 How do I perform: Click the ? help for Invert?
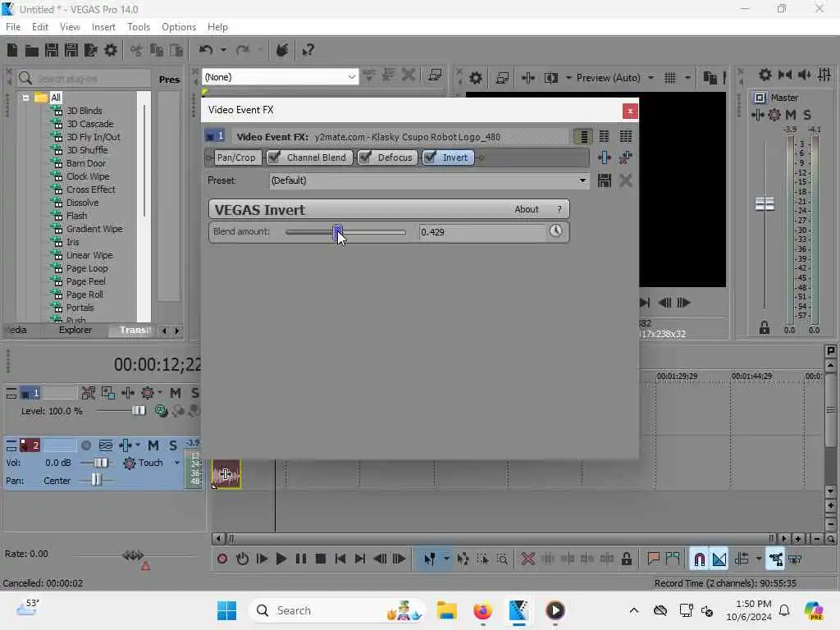(559, 209)
